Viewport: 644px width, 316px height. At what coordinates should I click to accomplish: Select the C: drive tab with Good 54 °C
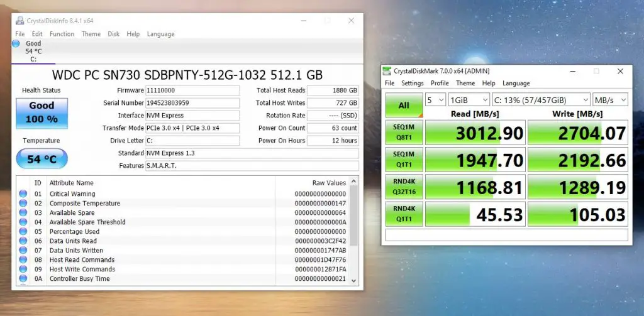pos(33,52)
